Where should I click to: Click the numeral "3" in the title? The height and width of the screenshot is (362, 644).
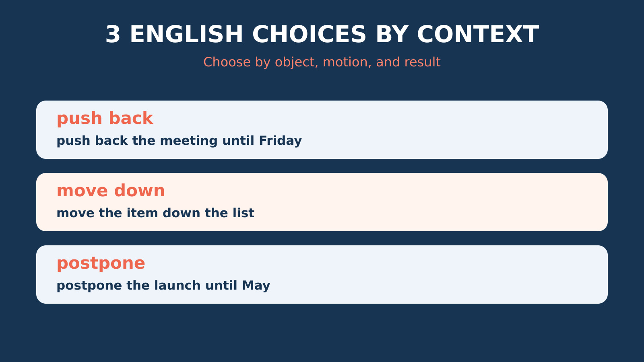point(113,35)
